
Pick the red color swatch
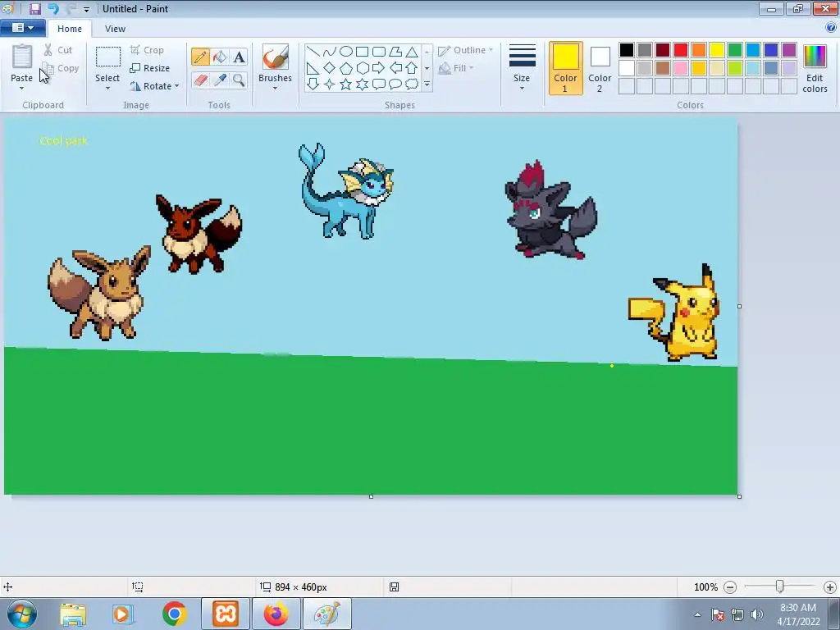coord(680,50)
